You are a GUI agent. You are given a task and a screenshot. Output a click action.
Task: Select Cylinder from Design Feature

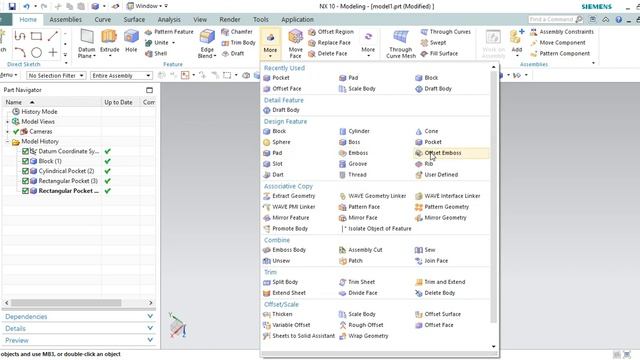coord(354,131)
